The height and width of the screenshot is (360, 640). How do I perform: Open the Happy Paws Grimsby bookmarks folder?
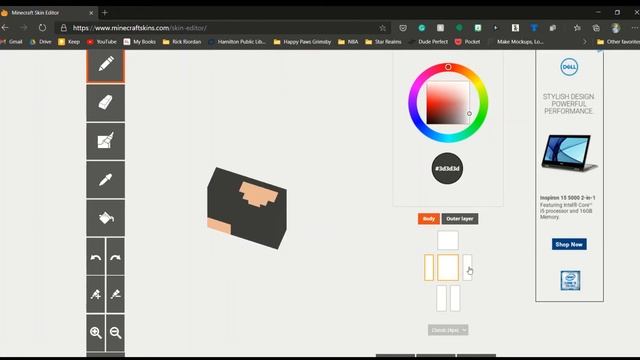click(302, 42)
